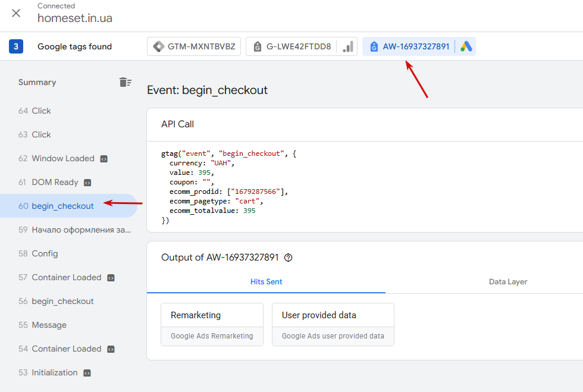
Task: Click the code icon next to Window Loaded
Action: coord(104,159)
